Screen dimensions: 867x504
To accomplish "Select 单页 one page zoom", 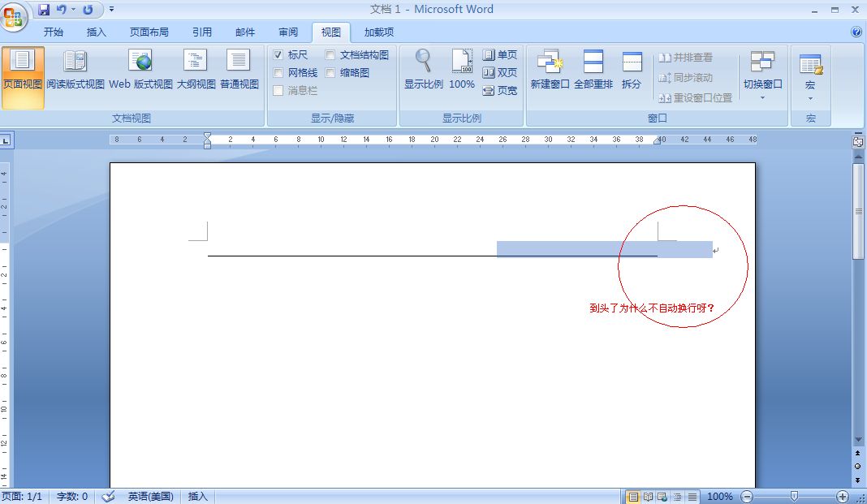I will tap(500, 54).
